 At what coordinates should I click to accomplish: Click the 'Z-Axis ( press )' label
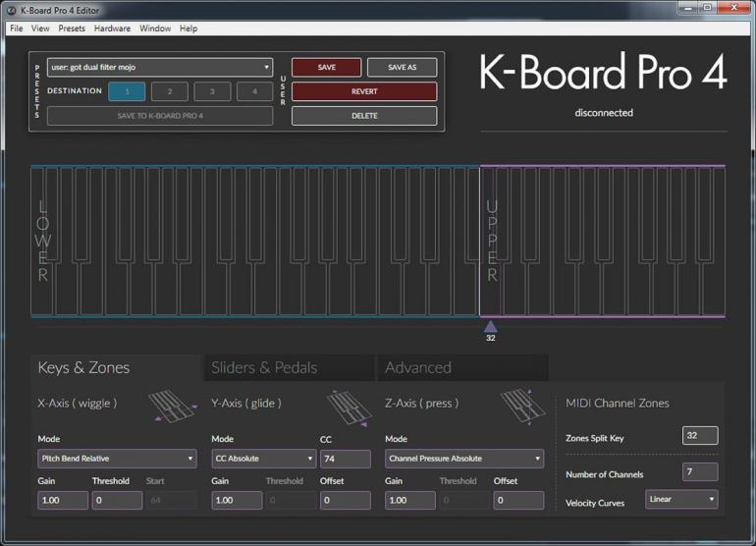coord(421,404)
